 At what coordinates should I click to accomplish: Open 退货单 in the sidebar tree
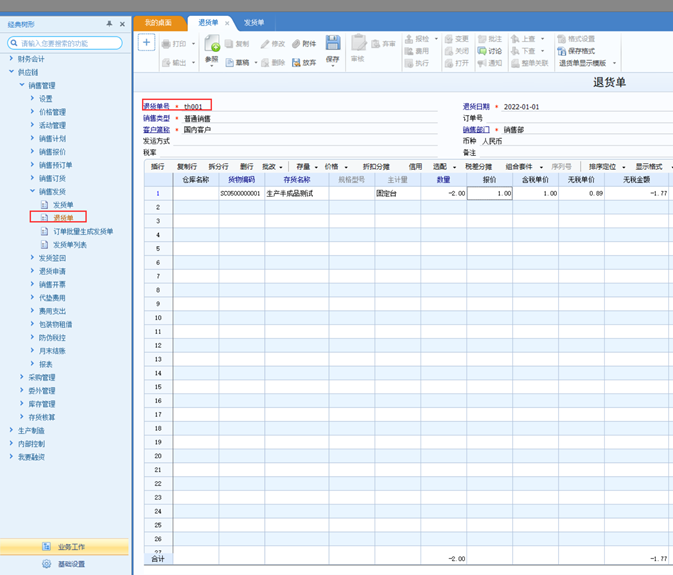click(63, 218)
